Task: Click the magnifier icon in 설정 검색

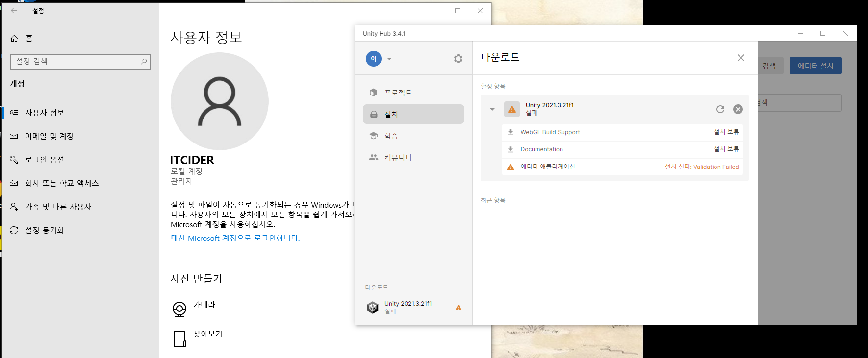Action: 144,61
